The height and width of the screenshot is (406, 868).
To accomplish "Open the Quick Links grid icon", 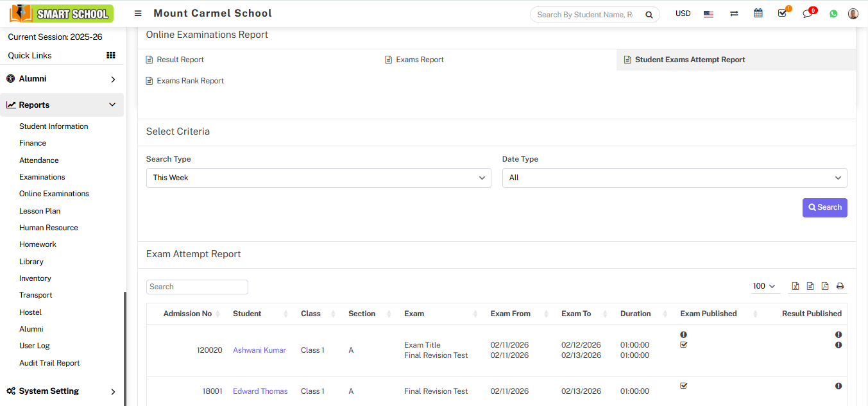I will pyautogui.click(x=110, y=55).
